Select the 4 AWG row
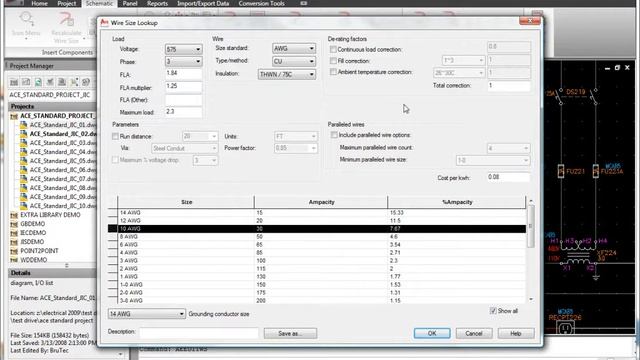 coord(317,253)
